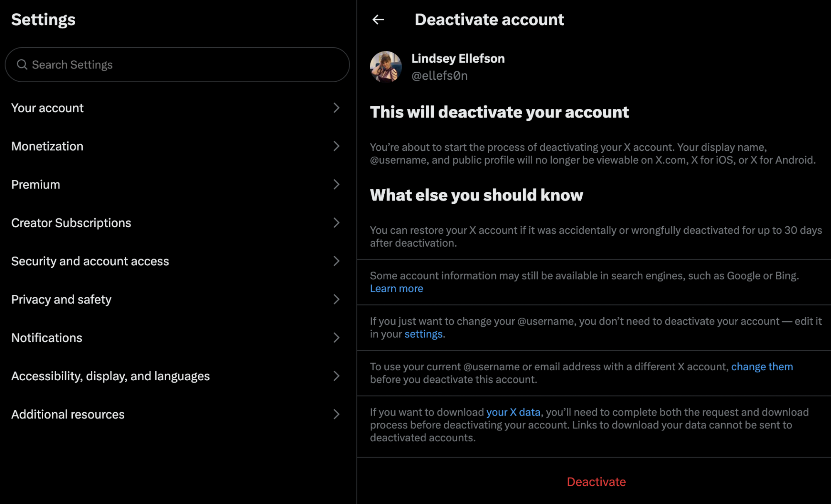Click the search magnifier icon in Search Settings

(x=22, y=64)
